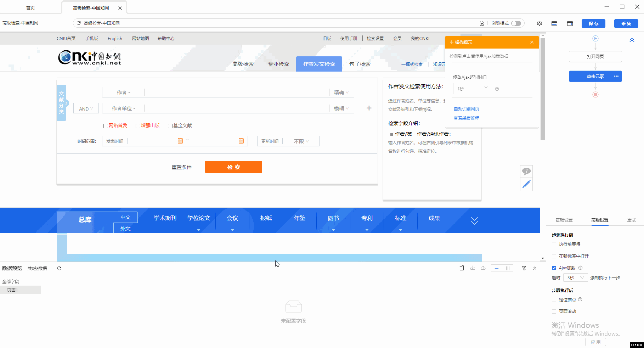Collapse the data preview panel with the double chevron
Screen dimensions: 644x348
point(535,268)
